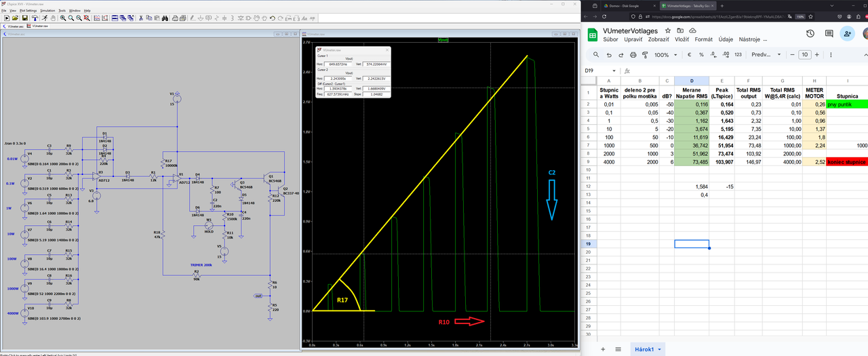Click the Zoom In magnifier in LTspice toolbar

coord(63,18)
